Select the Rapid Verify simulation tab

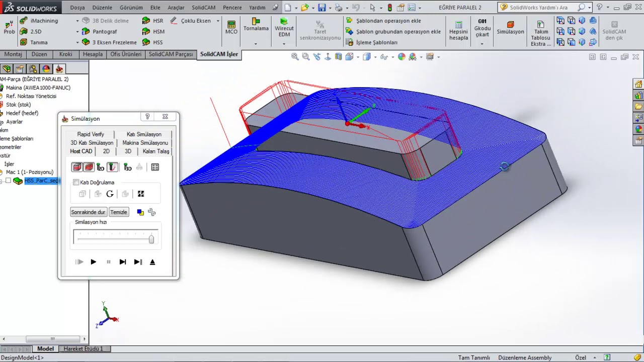91,134
